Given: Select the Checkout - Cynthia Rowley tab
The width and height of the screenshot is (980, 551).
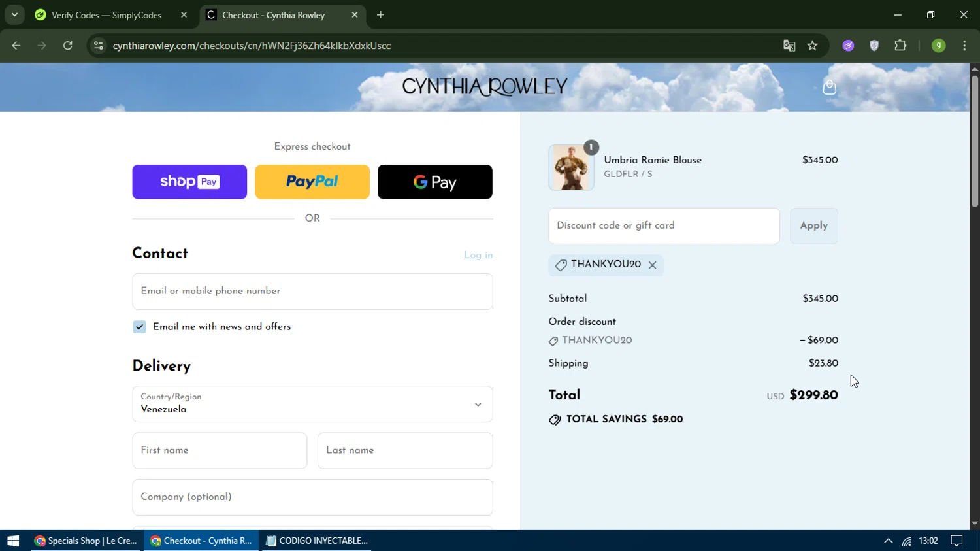Looking at the screenshot, I should click(x=273, y=15).
